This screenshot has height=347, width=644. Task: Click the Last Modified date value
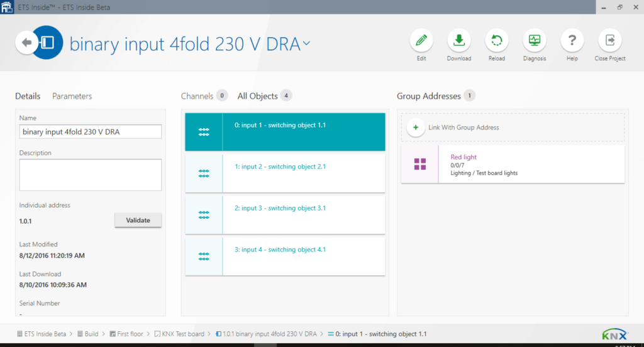tap(52, 255)
